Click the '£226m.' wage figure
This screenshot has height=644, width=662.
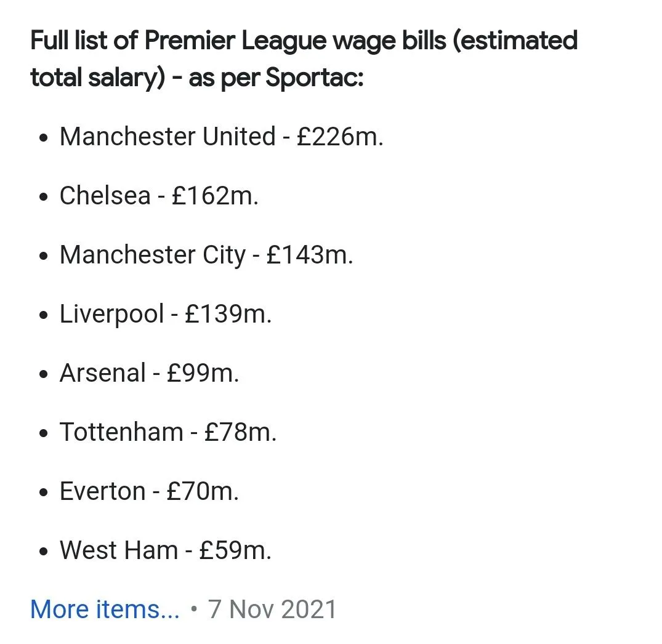(339, 137)
